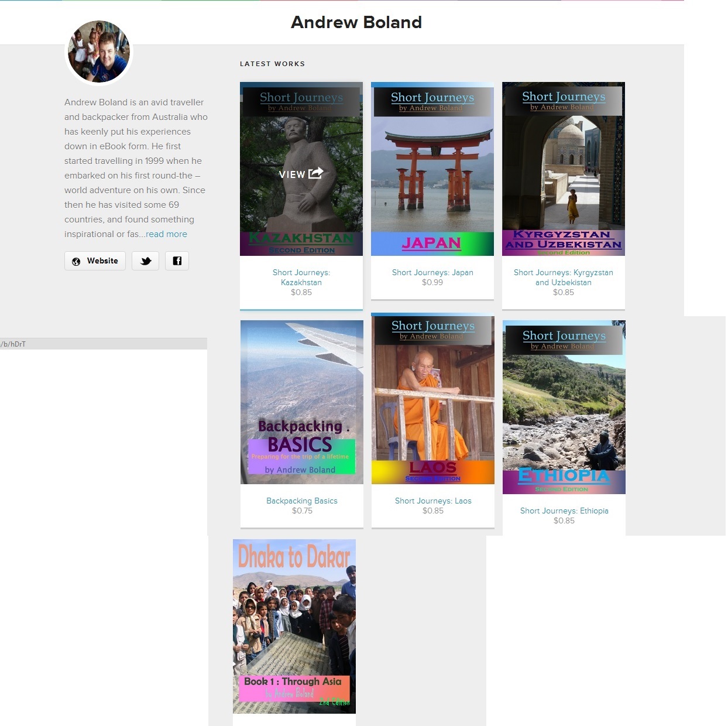Click Andrew Boland's profile photo
Viewport: 728px width, 726px height.
98,52
